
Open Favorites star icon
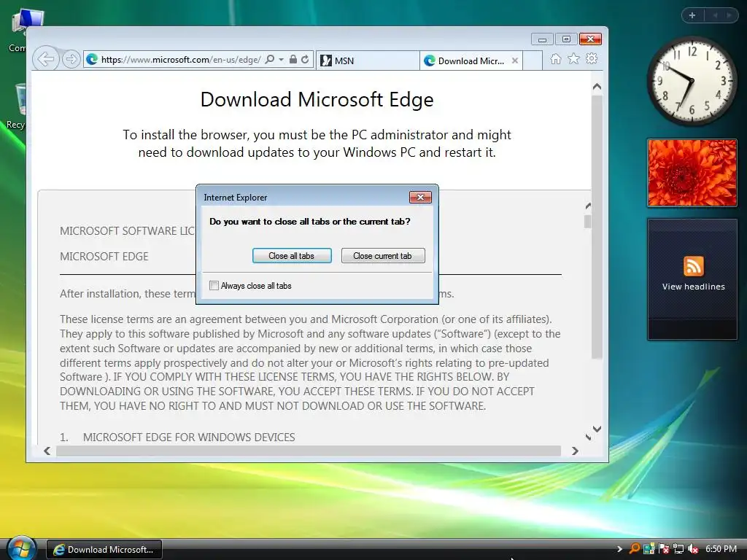(x=573, y=58)
